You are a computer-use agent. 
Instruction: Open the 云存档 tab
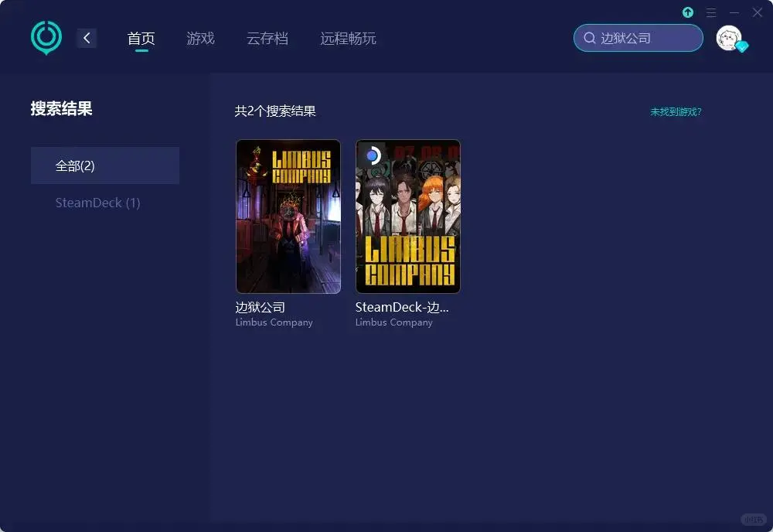pyautogui.click(x=267, y=37)
